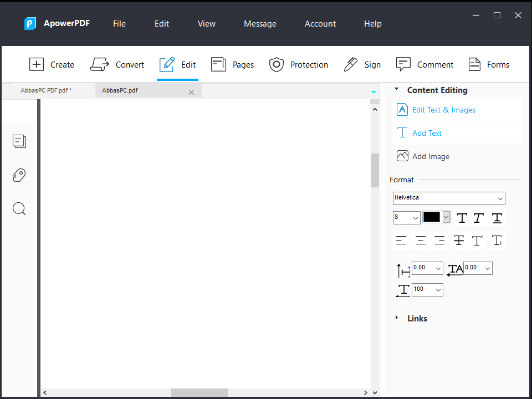Toggle subscript text formatting
The width and height of the screenshot is (532, 399).
(x=497, y=241)
